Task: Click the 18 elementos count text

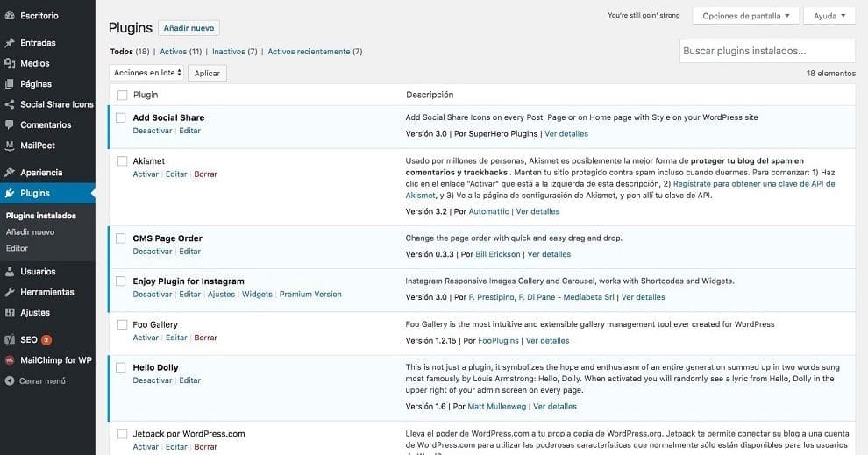Action: 831,73
